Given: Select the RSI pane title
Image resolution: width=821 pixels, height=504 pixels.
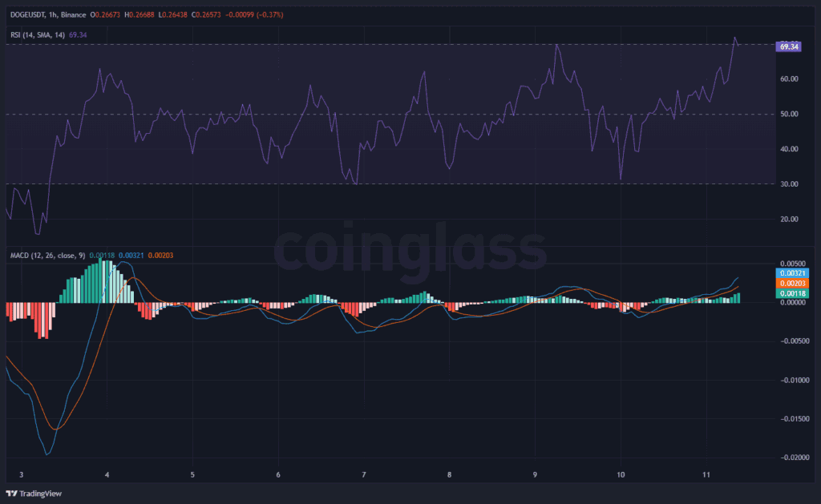Looking at the screenshot, I should 14,35.
